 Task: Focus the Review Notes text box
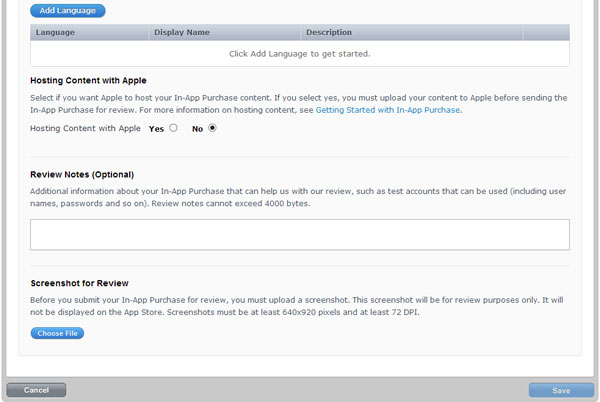(x=299, y=235)
